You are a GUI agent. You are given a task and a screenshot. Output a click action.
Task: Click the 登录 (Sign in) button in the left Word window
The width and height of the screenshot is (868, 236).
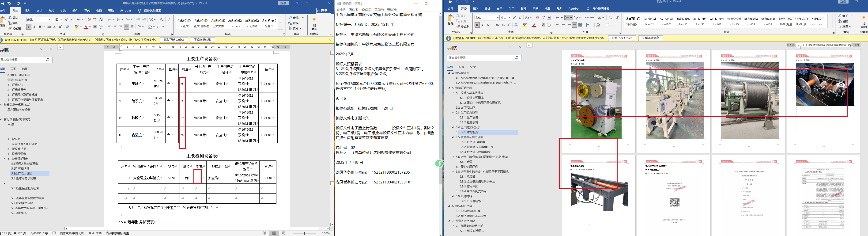pyautogui.click(x=283, y=3)
